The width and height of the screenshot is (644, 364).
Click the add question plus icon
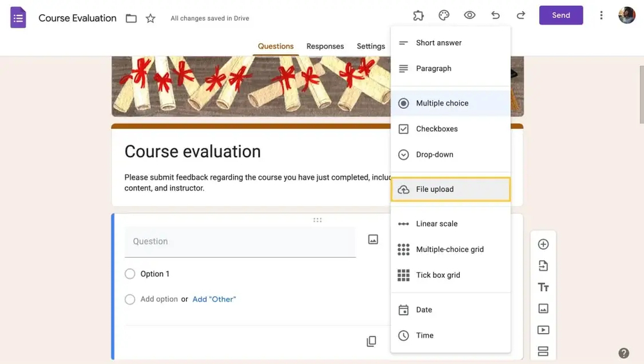(543, 244)
